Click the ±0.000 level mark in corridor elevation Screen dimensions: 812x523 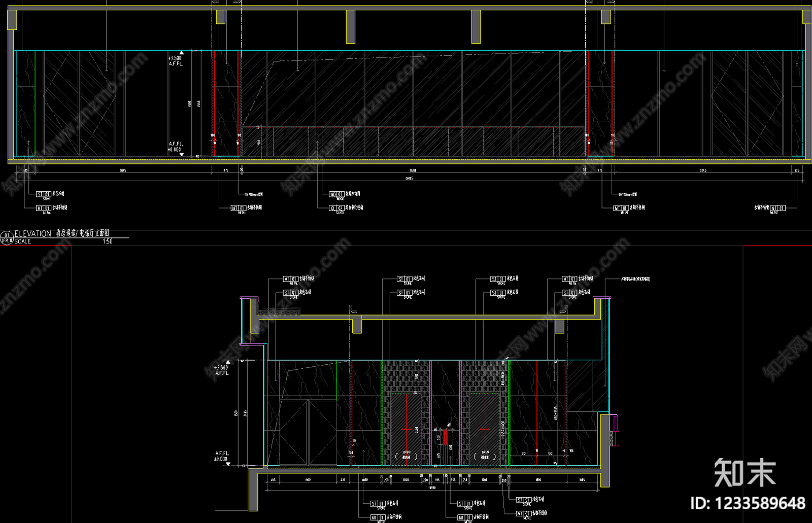175,150
